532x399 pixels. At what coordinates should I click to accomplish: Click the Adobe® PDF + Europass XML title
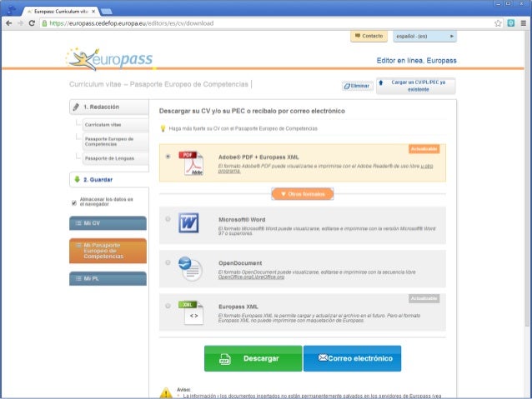pos(258,157)
